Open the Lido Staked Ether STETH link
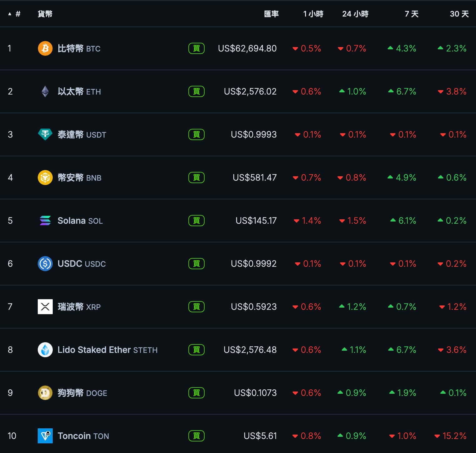The height and width of the screenshot is (453, 476). point(108,350)
